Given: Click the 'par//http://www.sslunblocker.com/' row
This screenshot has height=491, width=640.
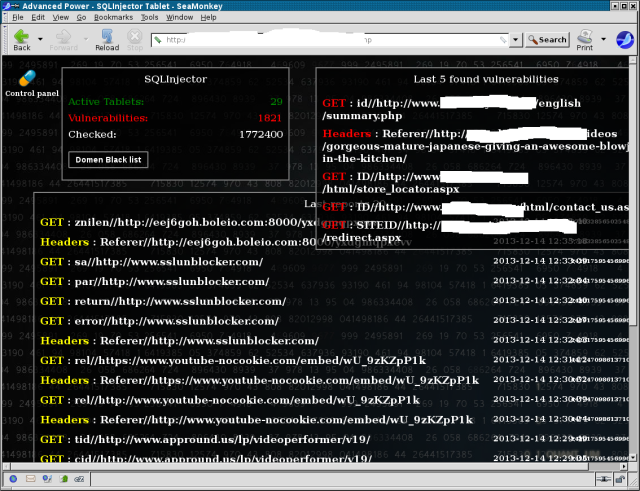Looking at the screenshot, I should [x=155, y=281].
